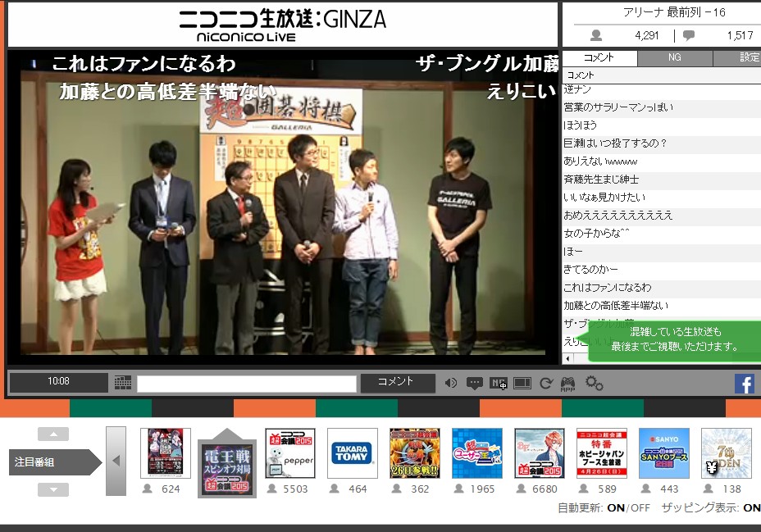Viewport: 761px width, 532px height.
Task: Submit with the コメント button
Action: (x=398, y=383)
